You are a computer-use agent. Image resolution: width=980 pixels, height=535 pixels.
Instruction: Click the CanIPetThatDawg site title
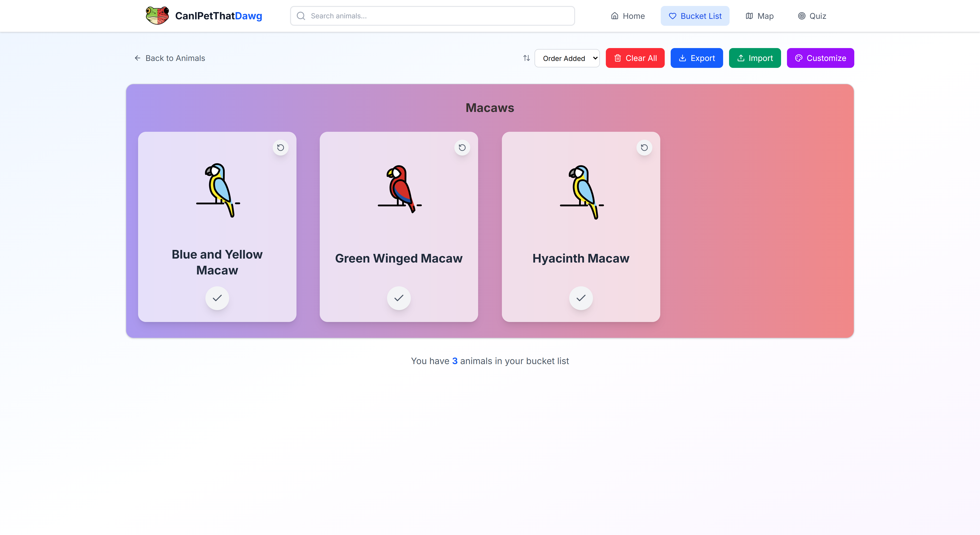point(218,16)
